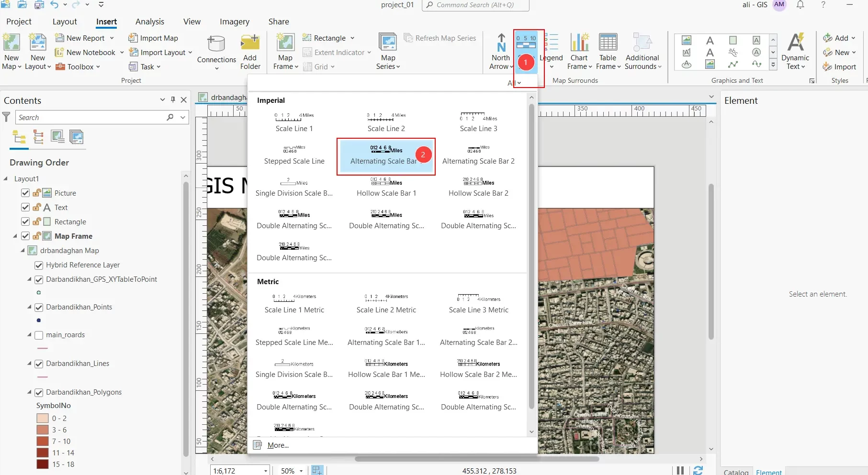Open the Share ribbon tab
Screen dimensions: 868x475
tap(279, 22)
